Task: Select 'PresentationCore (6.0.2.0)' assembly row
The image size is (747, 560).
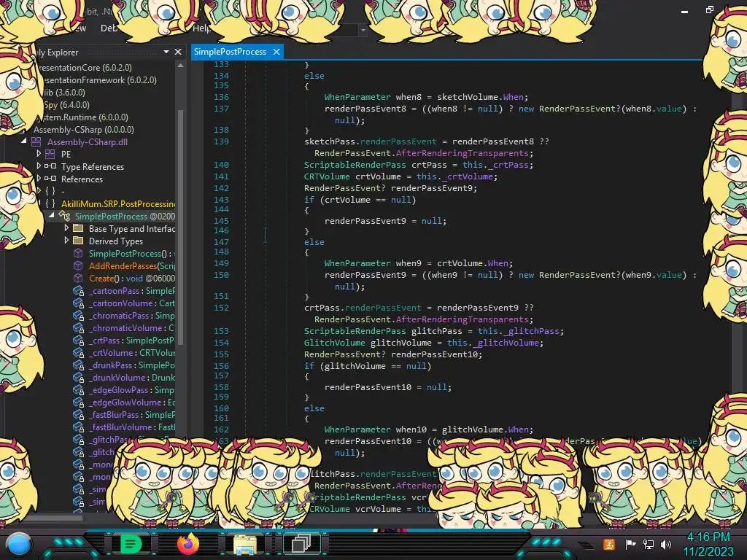Action: click(x=85, y=68)
